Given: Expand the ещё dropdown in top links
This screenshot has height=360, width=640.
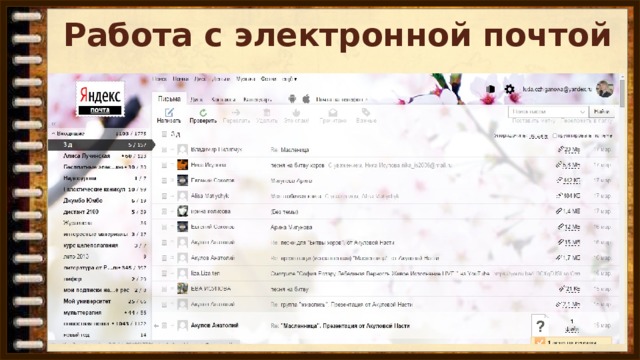Looking at the screenshot, I should point(289,79).
